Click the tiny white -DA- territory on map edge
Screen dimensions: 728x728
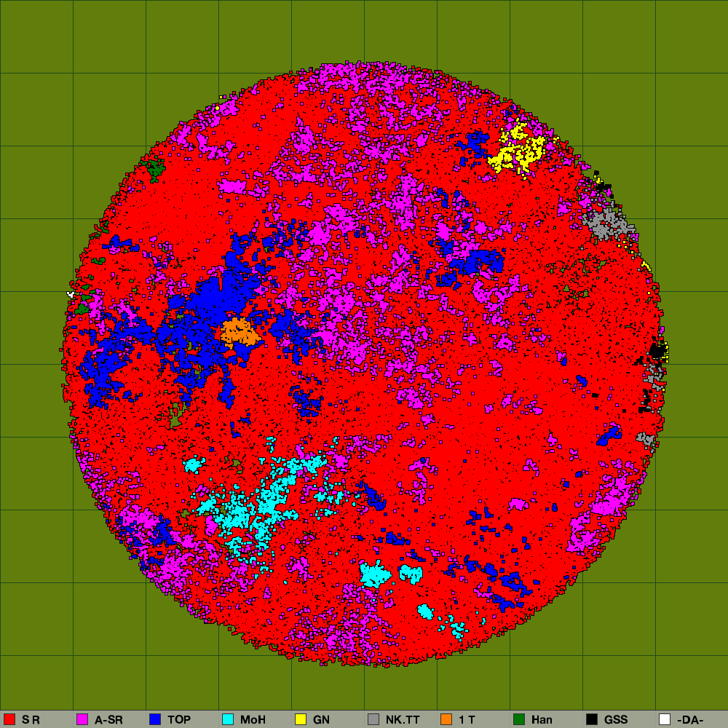[x=71, y=294]
